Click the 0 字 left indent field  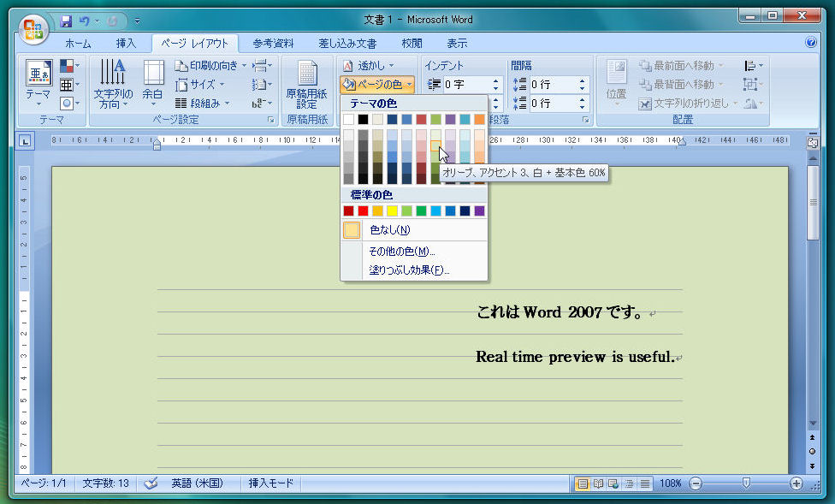(x=466, y=84)
